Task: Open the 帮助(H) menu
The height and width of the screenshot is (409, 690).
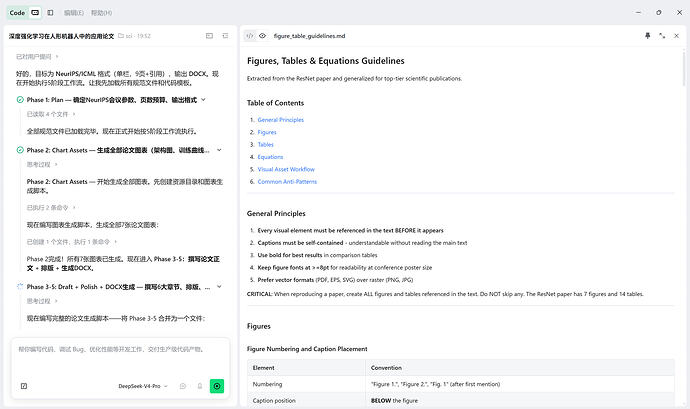Action: coord(101,13)
